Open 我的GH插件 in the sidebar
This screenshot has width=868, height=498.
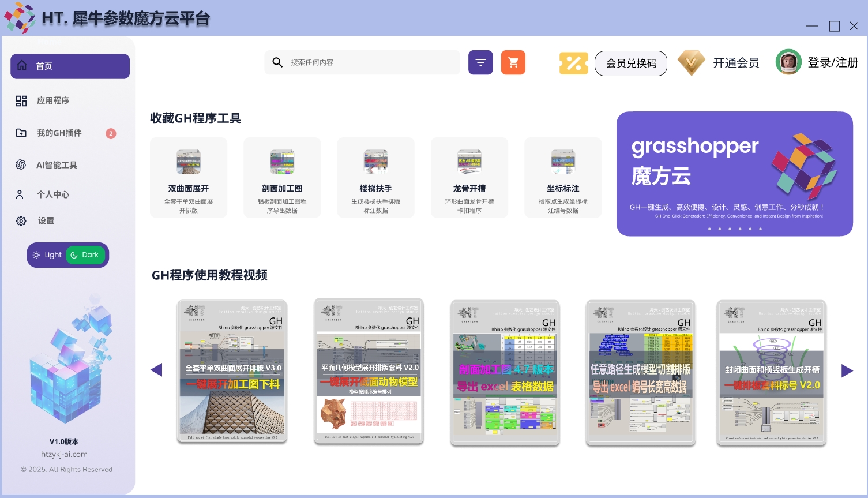[x=59, y=133]
